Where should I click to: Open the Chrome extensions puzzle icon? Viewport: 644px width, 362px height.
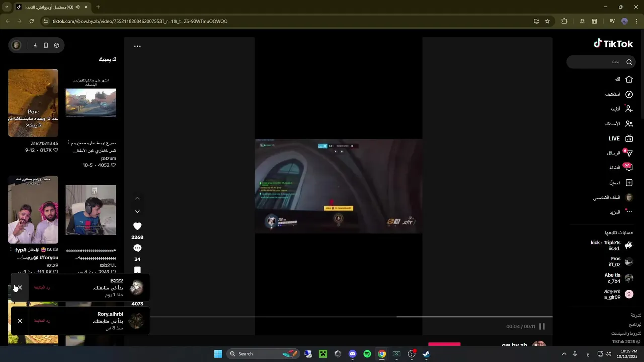[x=564, y=21]
